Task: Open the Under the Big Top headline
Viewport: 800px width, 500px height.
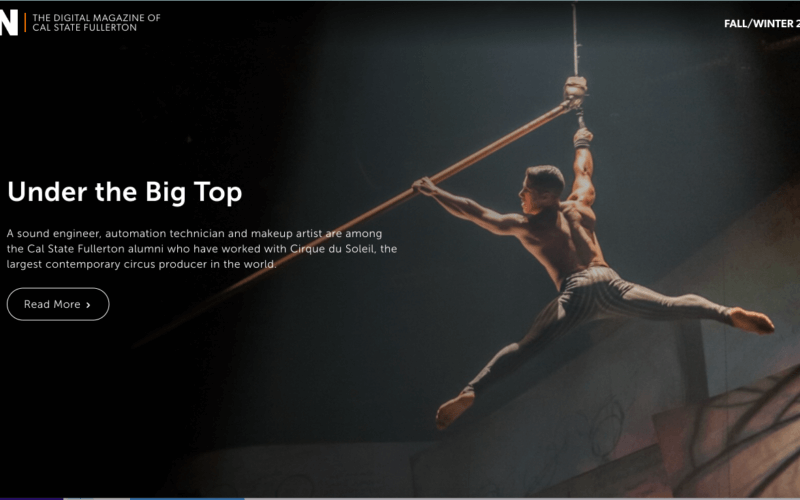Action: coord(124,192)
